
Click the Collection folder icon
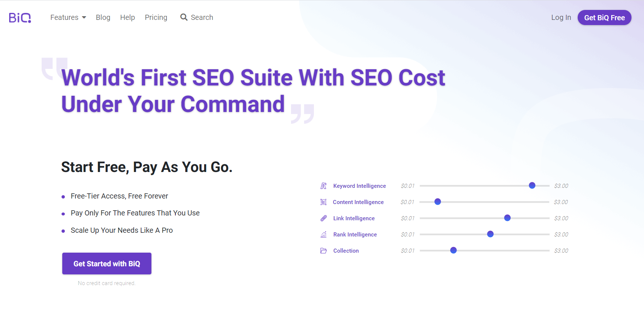click(x=323, y=250)
